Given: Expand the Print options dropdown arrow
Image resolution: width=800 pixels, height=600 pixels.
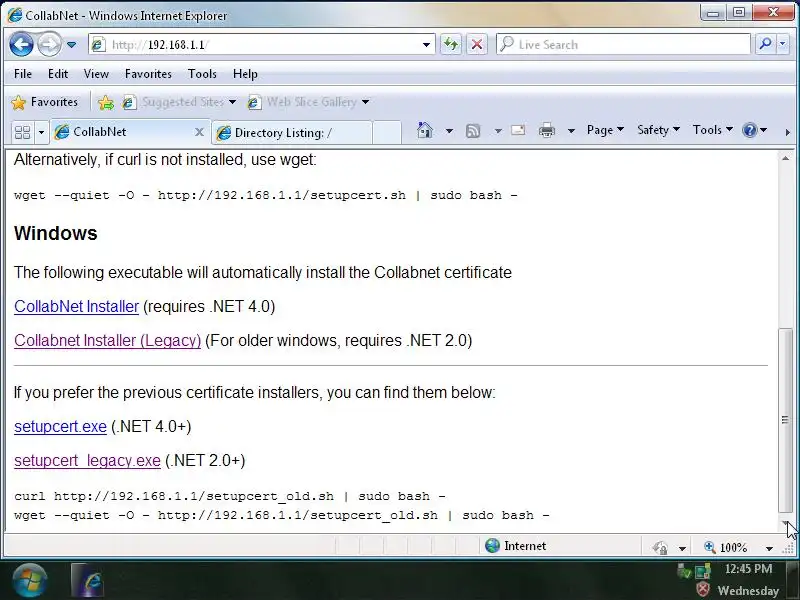Looking at the screenshot, I should point(571,131).
